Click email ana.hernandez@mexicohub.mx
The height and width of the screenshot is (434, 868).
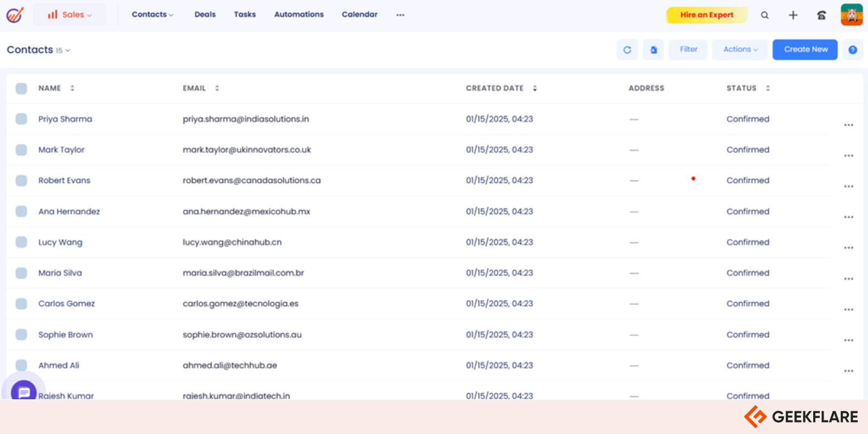tap(246, 212)
